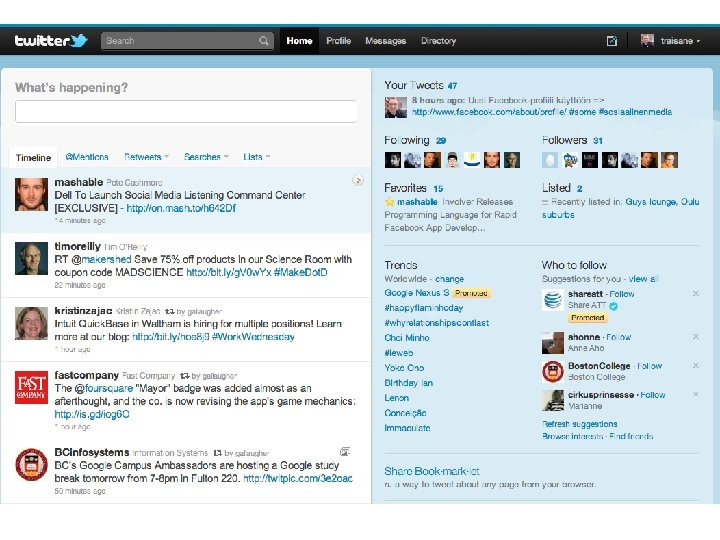Click first avatar under Followers
The height and width of the screenshot is (540, 720).
(x=550, y=160)
